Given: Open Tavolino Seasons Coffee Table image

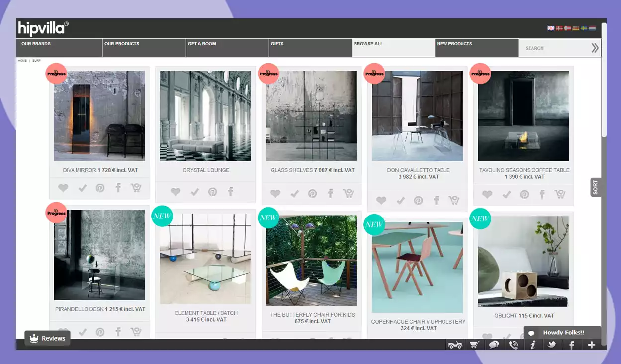Looking at the screenshot, I should click(x=524, y=116).
